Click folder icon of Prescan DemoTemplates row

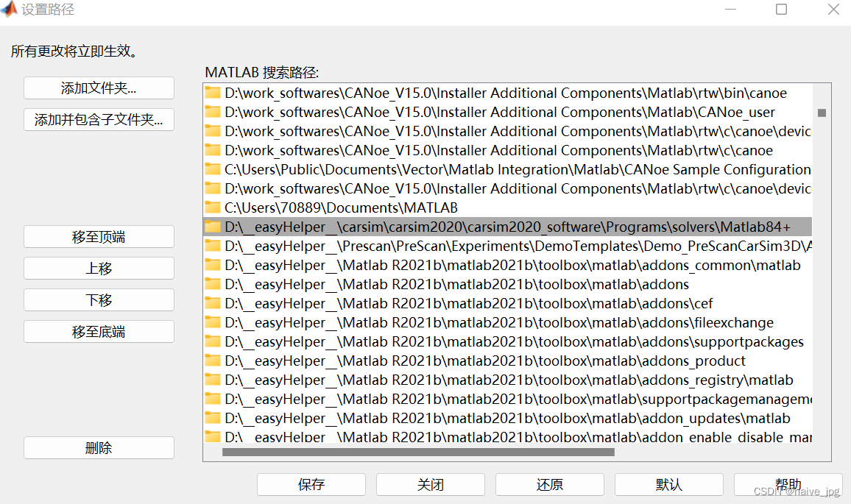click(x=213, y=246)
